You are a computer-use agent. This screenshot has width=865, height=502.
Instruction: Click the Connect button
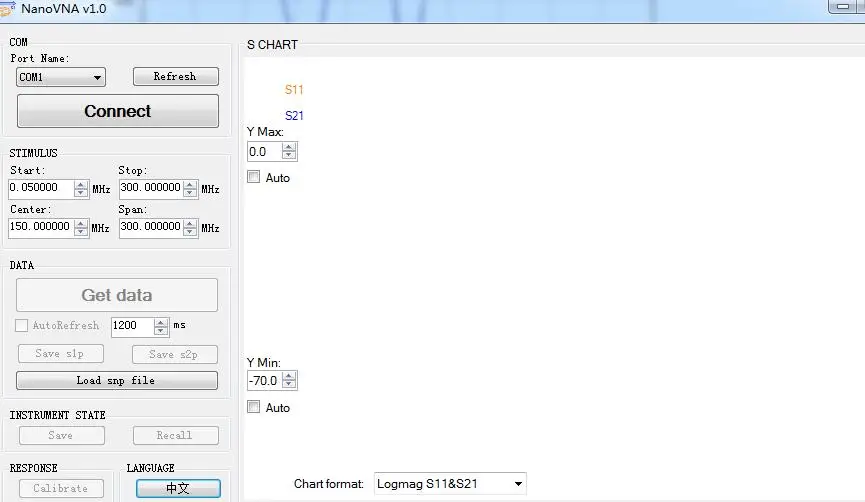click(118, 111)
